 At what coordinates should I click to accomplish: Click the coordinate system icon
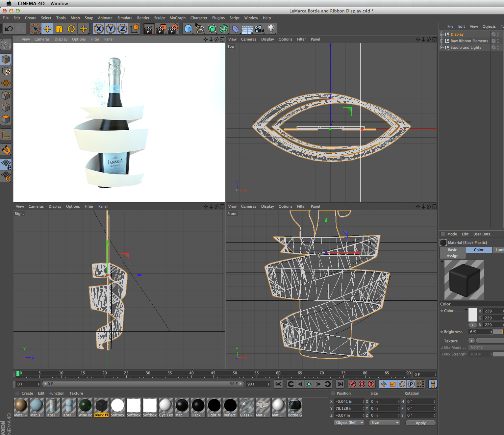pos(135,29)
